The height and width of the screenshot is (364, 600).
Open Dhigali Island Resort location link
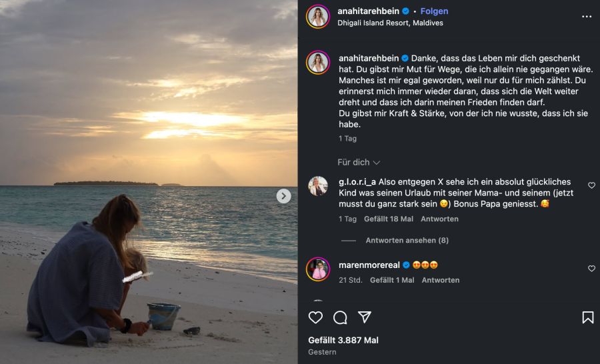click(390, 23)
